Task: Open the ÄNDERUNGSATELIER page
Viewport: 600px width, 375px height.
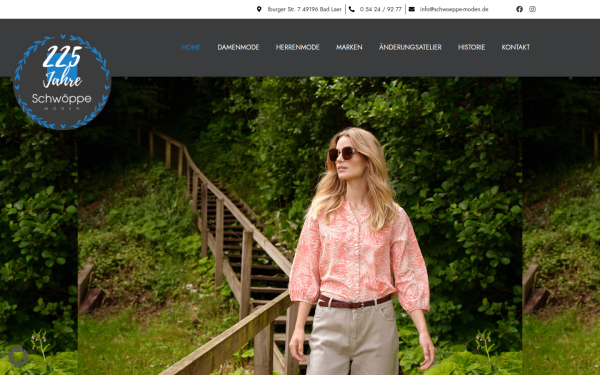Action: [410, 47]
